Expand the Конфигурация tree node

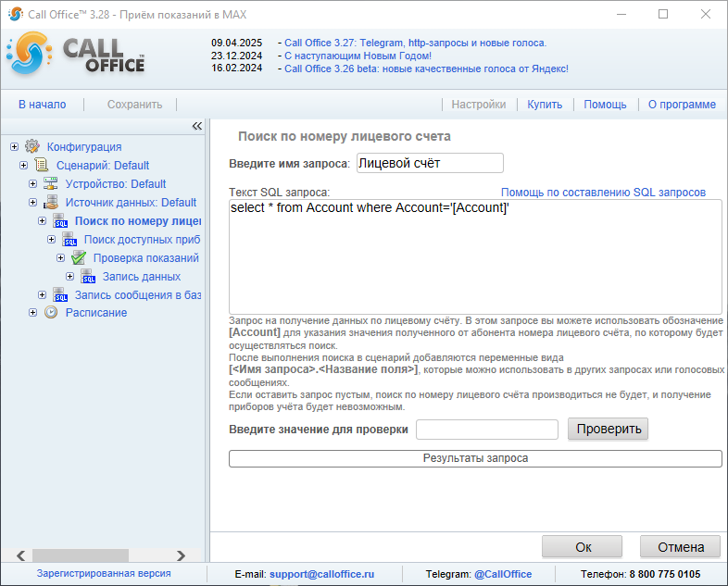(14, 146)
